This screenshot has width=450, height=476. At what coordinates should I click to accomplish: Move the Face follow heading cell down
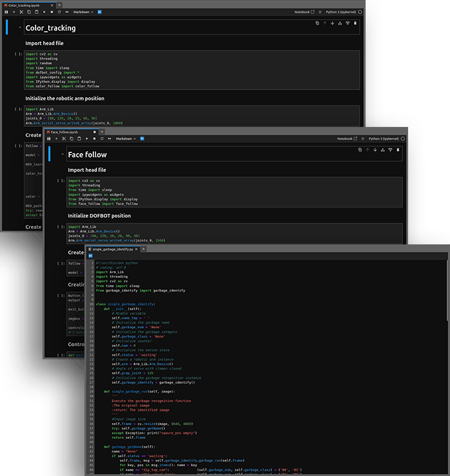(x=375, y=150)
